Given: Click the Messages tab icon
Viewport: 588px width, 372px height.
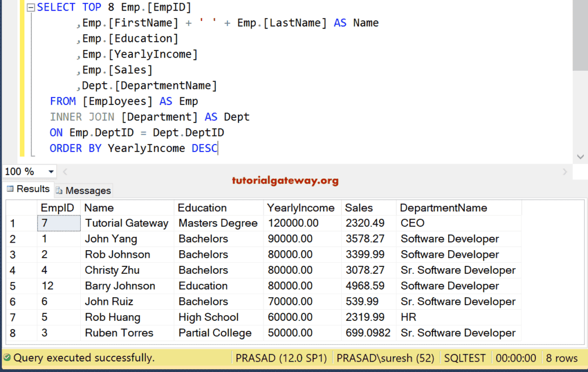Looking at the screenshot, I should (x=59, y=190).
